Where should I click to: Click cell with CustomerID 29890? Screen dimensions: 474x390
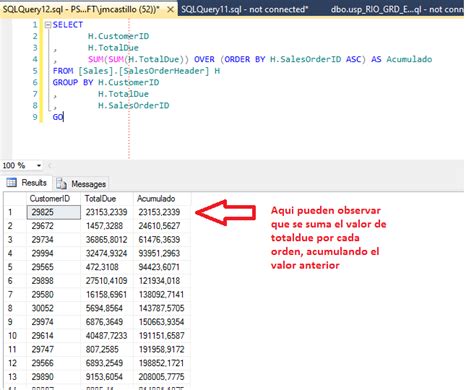pyautogui.click(x=53, y=377)
